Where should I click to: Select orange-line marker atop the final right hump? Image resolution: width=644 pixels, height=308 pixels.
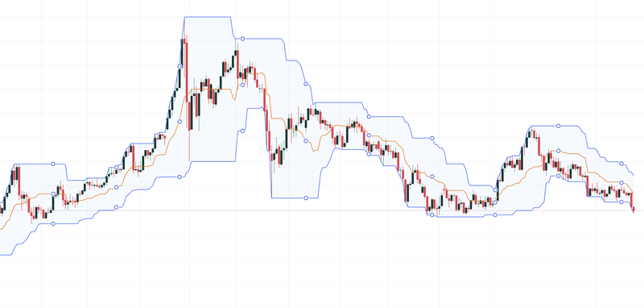tap(558, 151)
